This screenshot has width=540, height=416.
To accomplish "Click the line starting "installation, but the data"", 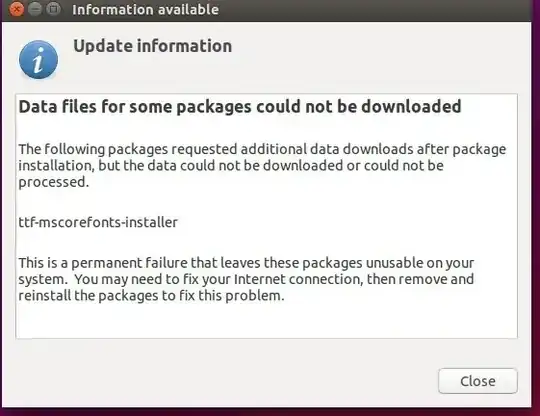I will coord(231,166).
